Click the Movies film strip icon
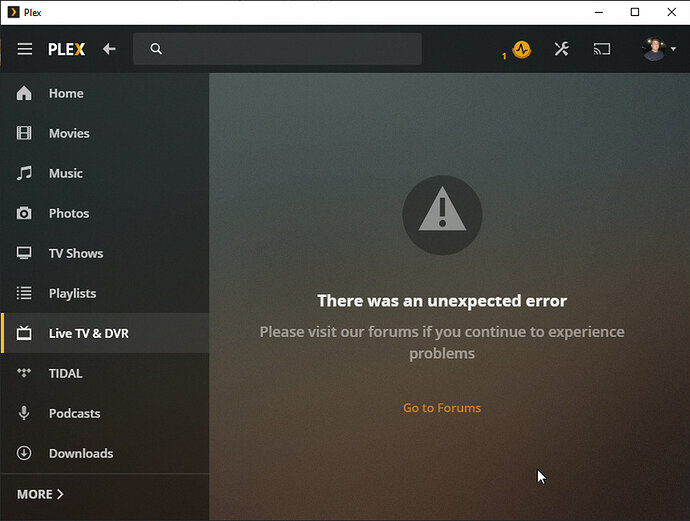 pyautogui.click(x=24, y=133)
